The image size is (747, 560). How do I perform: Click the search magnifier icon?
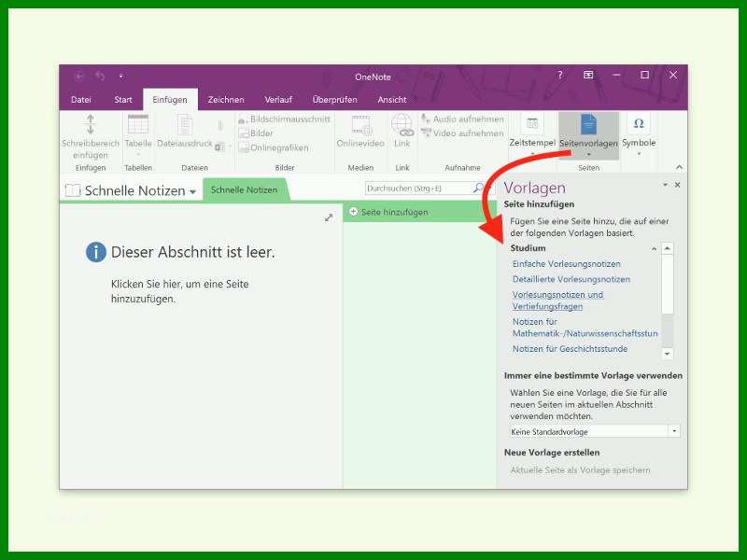(x=478, y=189)
